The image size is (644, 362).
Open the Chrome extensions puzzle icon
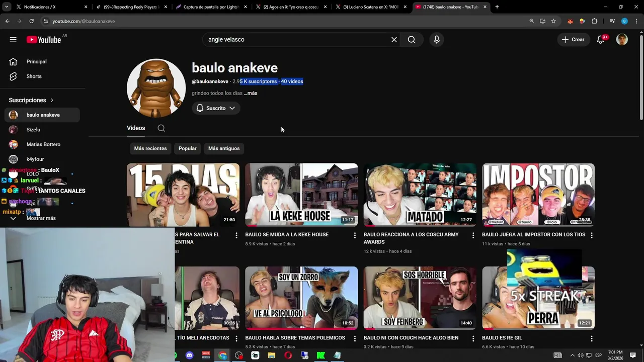coord(595,21)
